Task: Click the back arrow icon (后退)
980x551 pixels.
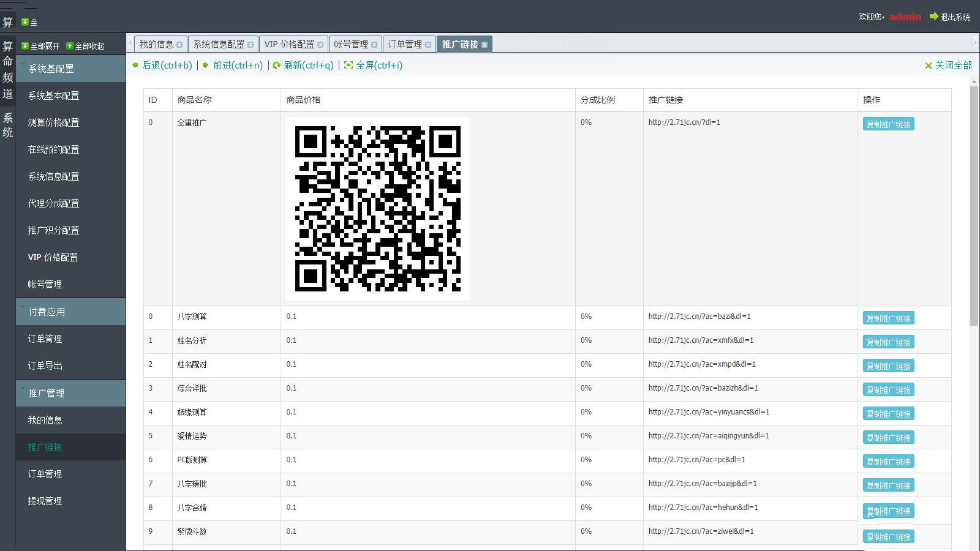Action: pyautogui.click(x=135, y=65)
